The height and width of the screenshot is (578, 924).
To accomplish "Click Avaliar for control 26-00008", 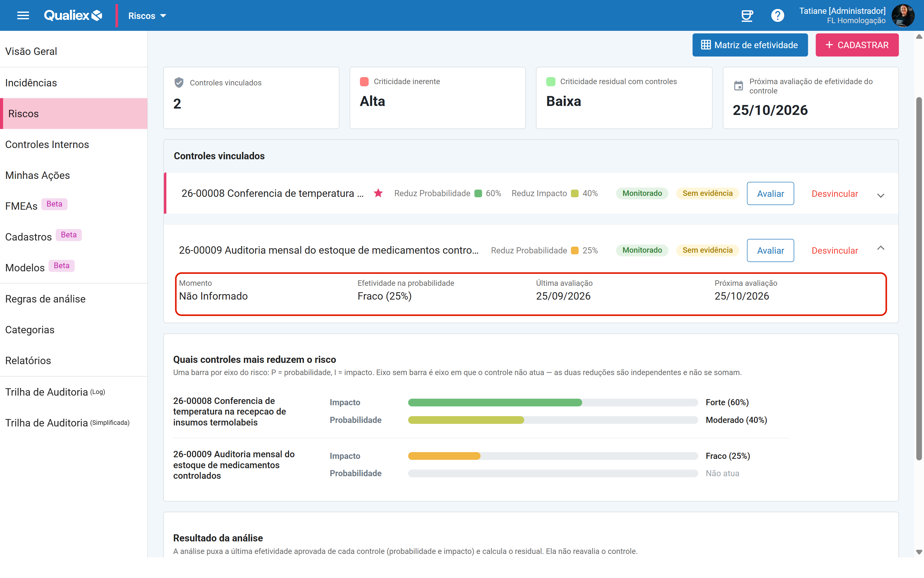I will pyautogui.click(x=770, y=193).
